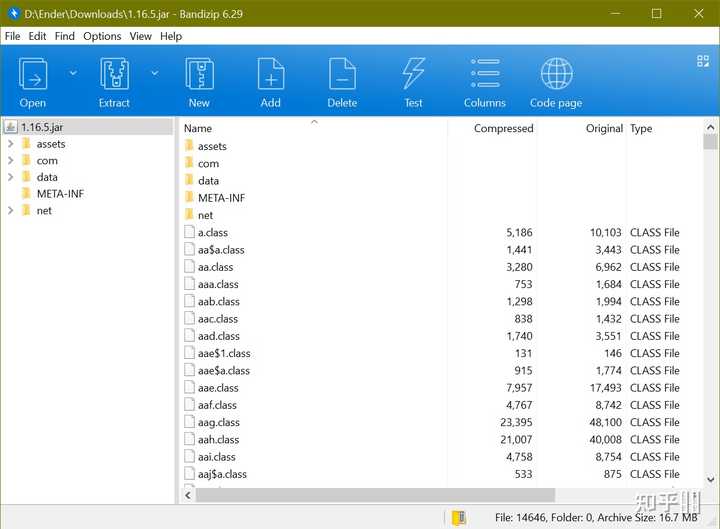
Task: Open the Options menu
Action: coord(102,36)
